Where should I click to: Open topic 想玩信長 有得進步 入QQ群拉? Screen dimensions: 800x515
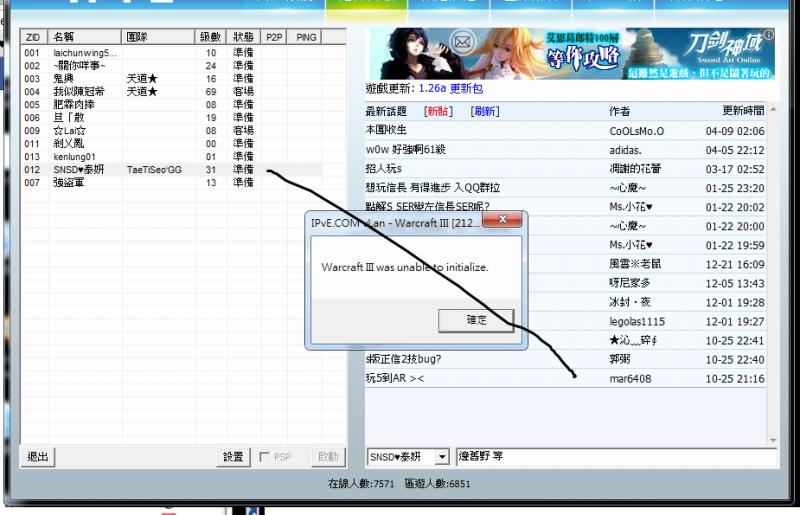[x=433, y=188]
